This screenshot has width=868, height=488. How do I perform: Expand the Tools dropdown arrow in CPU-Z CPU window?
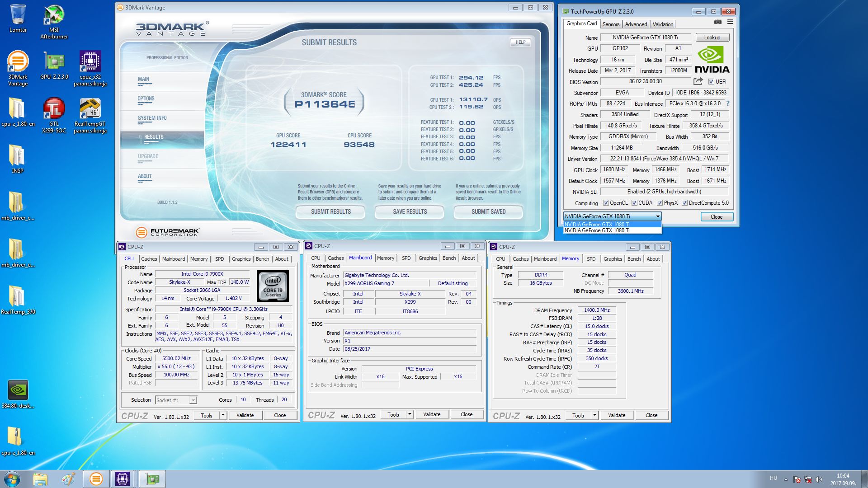tap(223, 415)
